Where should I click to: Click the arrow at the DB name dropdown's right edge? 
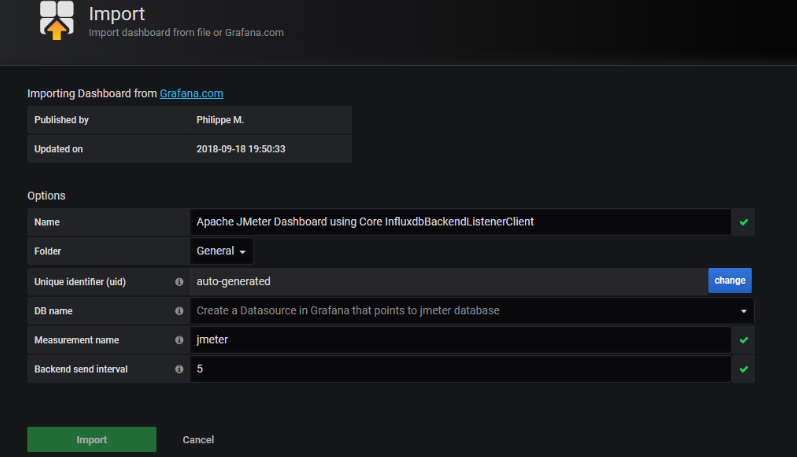pos(744,311)
